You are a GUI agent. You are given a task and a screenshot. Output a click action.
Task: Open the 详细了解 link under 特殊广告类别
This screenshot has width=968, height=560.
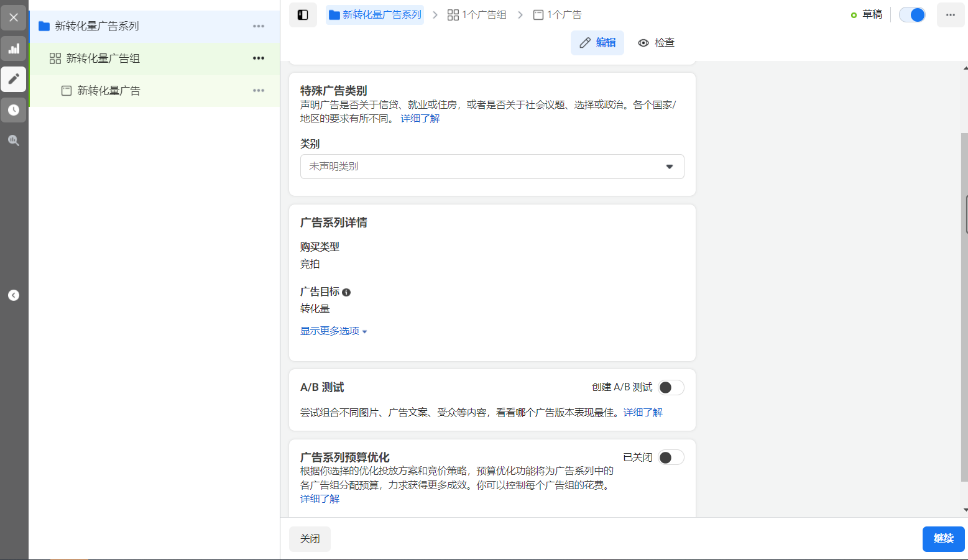(x=419, y=118)
